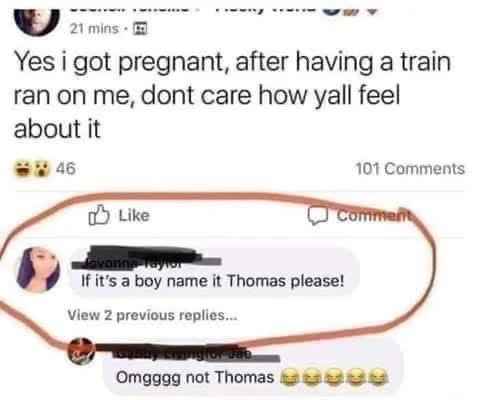Open the purple-haired commenter's avatar
Image resolution: width=480 pixels, height=400 pixels.
point(39,269)
